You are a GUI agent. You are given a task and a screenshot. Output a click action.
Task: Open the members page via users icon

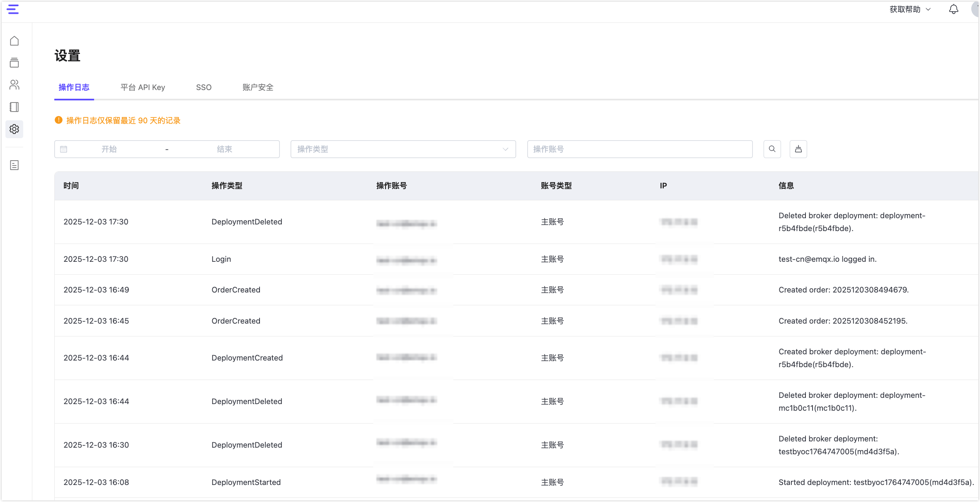(x=14, y=85)
